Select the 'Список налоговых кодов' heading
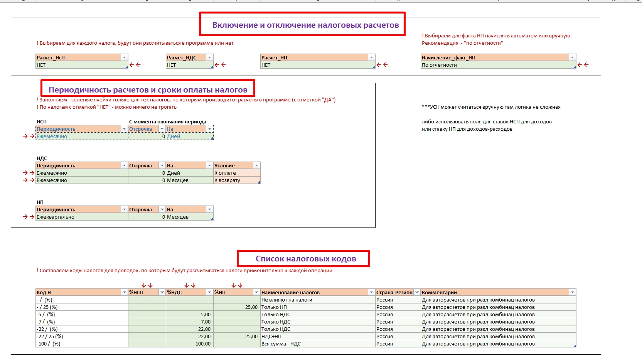Image resolution: width=642 pixels, height=364 pixels. coord(306,259)
